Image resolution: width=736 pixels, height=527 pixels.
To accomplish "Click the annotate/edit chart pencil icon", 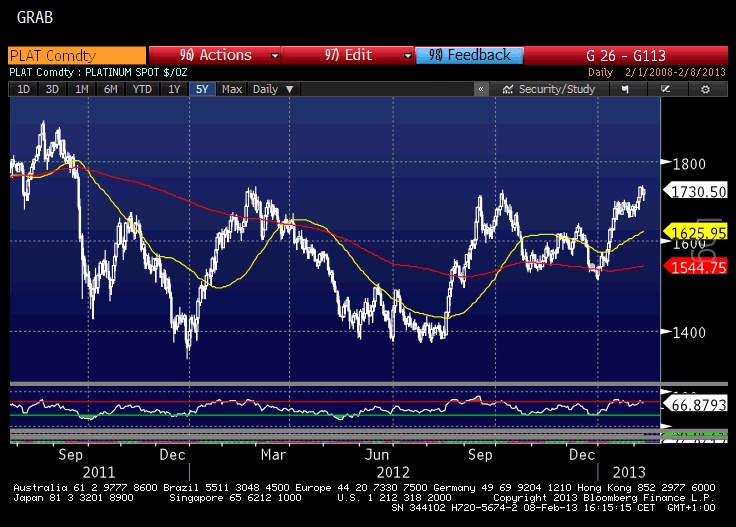I will pyautogui.click(x=665, y=89).
